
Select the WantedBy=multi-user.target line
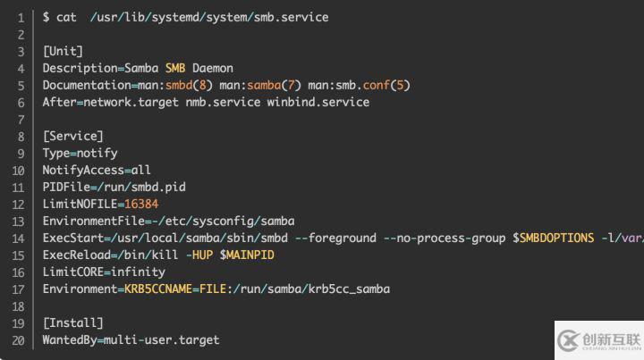131,340
